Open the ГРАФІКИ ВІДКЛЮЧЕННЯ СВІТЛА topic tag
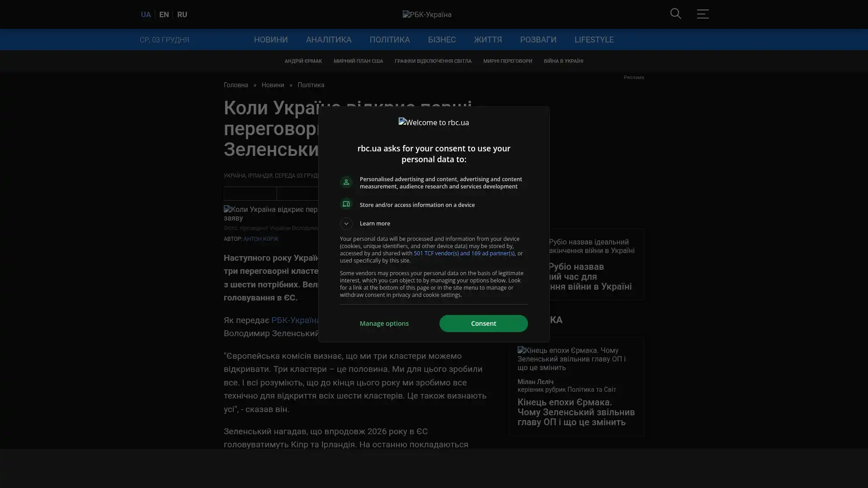 point(433,61)
